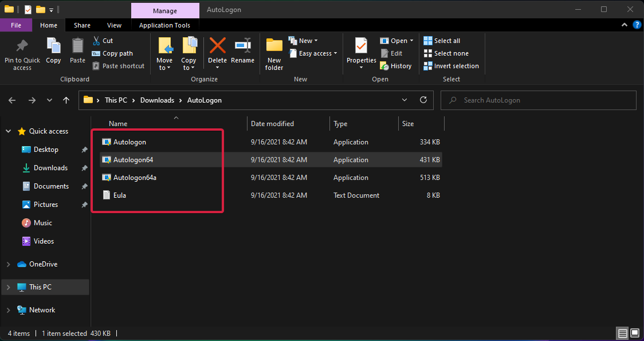Collapse the ribbon with the chevron
The image size is (644, 341).
coord(625,25)
